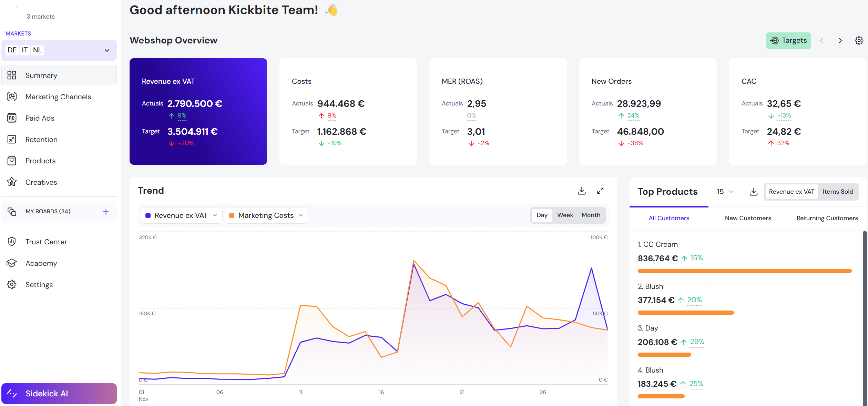This screenshot has height=406, width=868.
Task: Select the Creatives star icon
Action: 12,182
